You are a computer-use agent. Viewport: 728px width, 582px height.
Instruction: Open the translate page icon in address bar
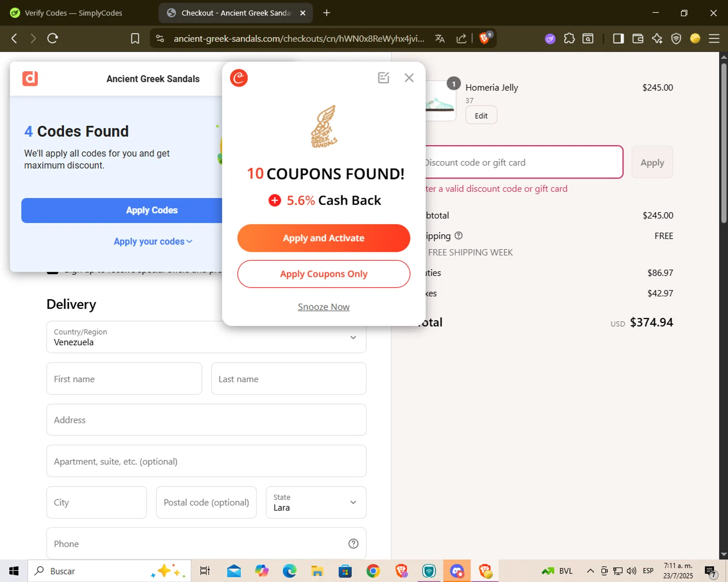click(440, 38)
